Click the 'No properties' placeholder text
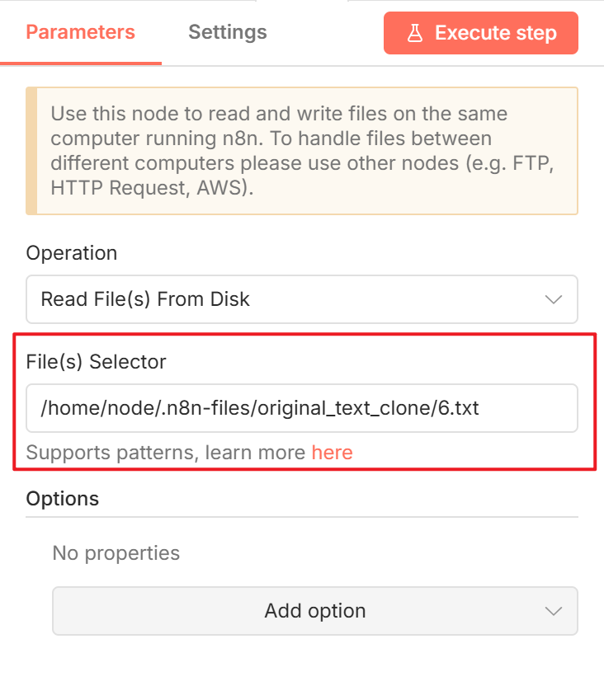Screen dimensions: 604x700 (x=116, y=552)
